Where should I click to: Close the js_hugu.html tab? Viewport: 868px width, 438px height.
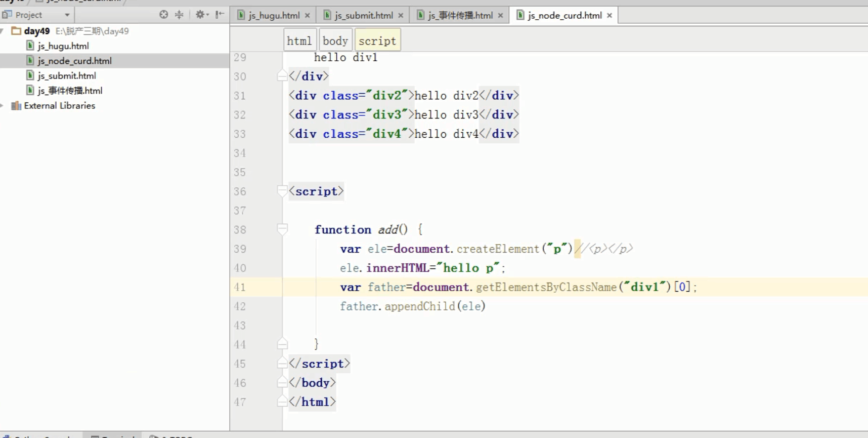307,16
